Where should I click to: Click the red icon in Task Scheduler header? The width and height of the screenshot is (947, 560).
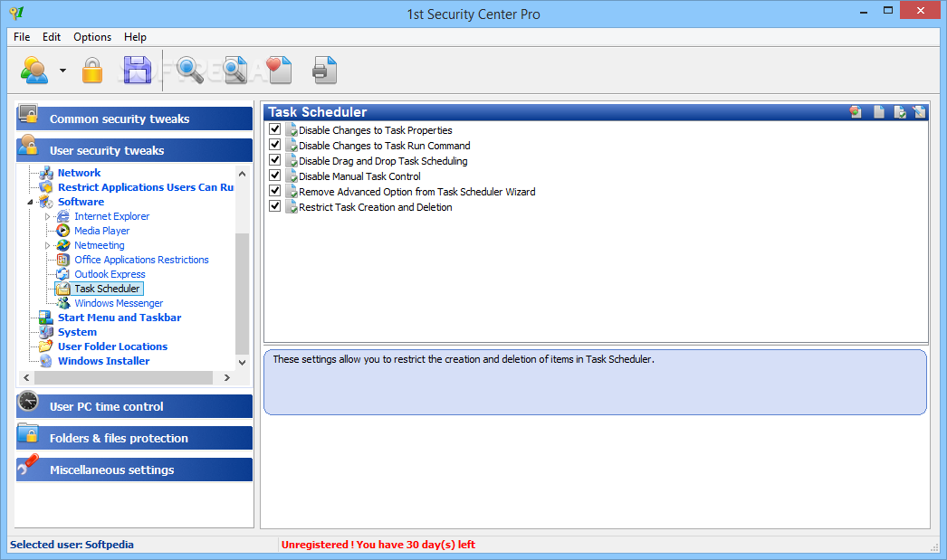pos(856,111)
